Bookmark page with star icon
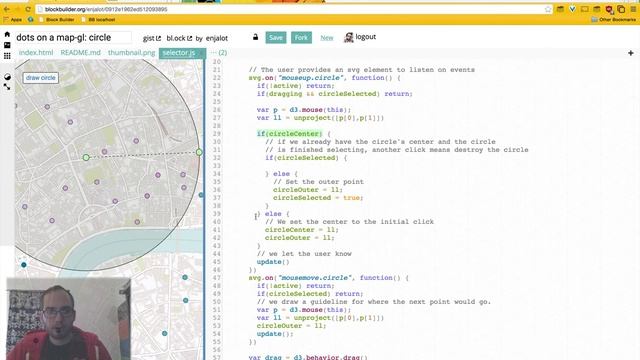 pyautogui.click(x=548, y=9)
